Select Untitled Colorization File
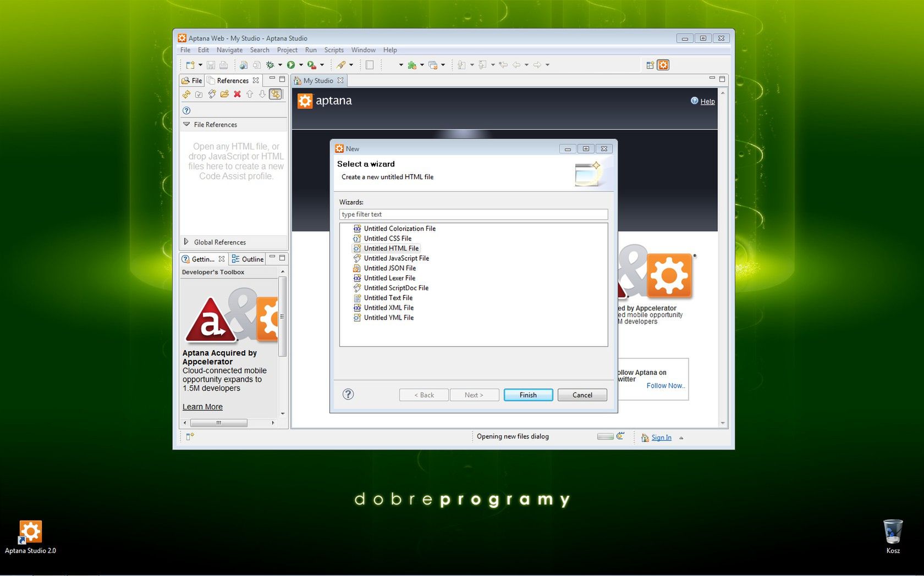This screenshot has width=924, height=576. coord(399,229)
